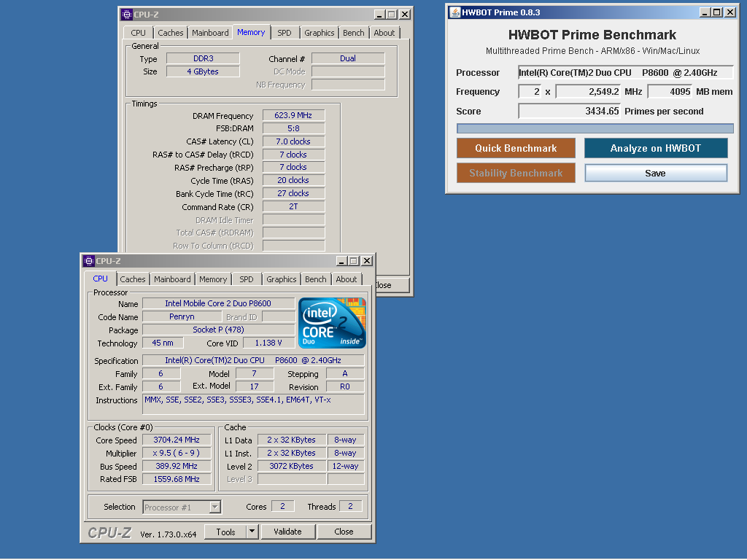The width and height of the screenshot is (747, 560).
Task: Switch to Caches tab in front CPU-Z window
Action: coord(133,279)
